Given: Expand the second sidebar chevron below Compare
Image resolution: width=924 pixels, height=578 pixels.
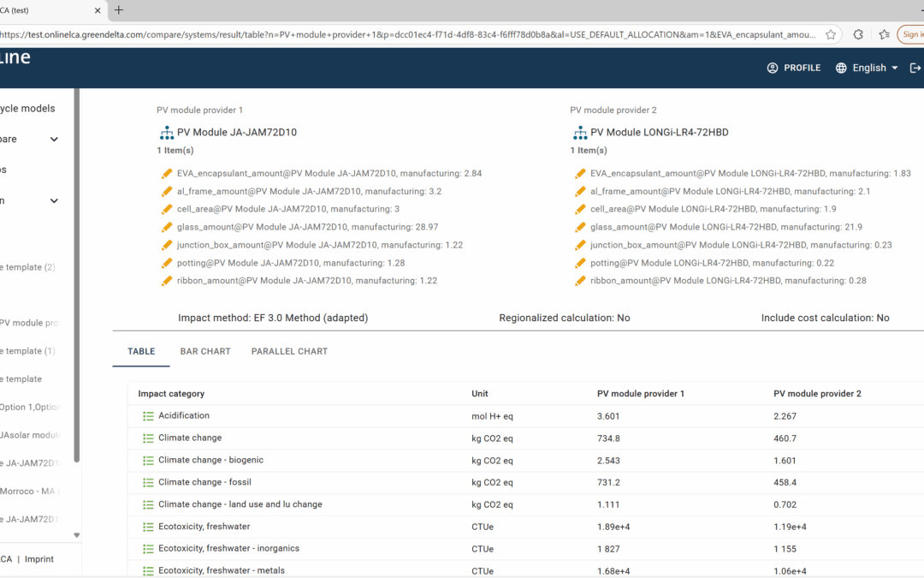Looking at the screenshot, I should tap(54, 201).
